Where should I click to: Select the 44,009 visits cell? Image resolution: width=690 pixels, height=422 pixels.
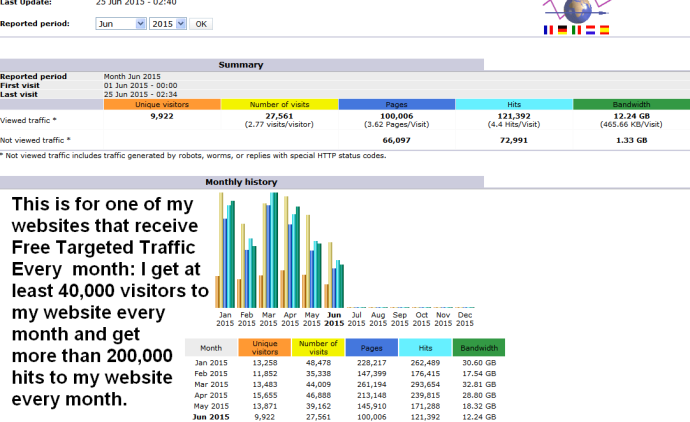(x=318, y=385)
